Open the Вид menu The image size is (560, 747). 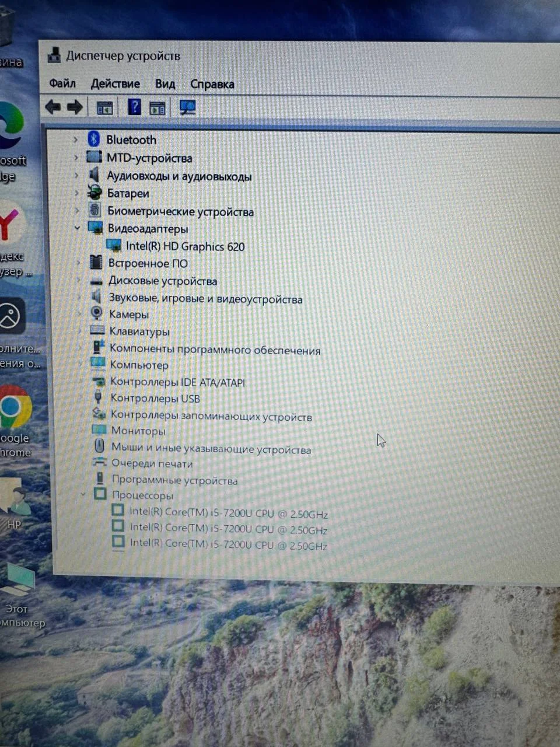pos(165,83)
